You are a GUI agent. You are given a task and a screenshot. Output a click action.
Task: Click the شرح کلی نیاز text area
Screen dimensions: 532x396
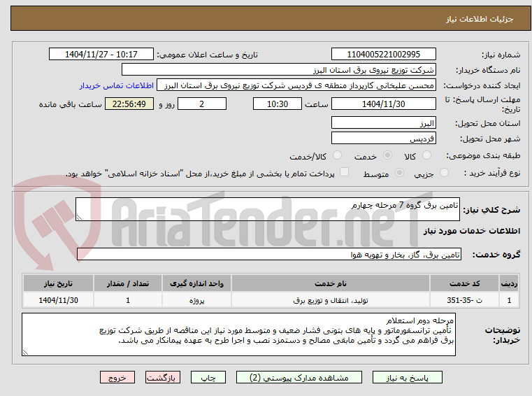pos(267,210)
